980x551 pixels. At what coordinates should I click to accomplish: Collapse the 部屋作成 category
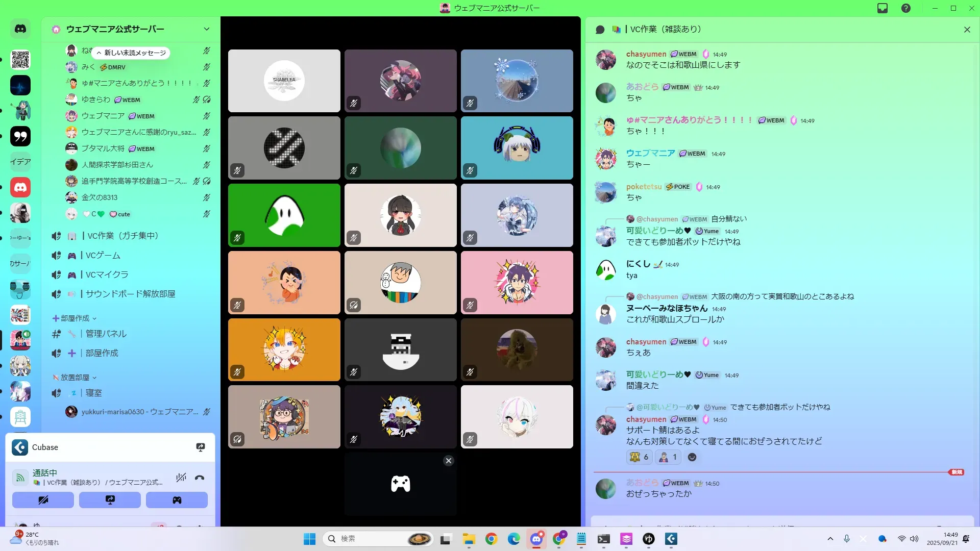point(75,318)
